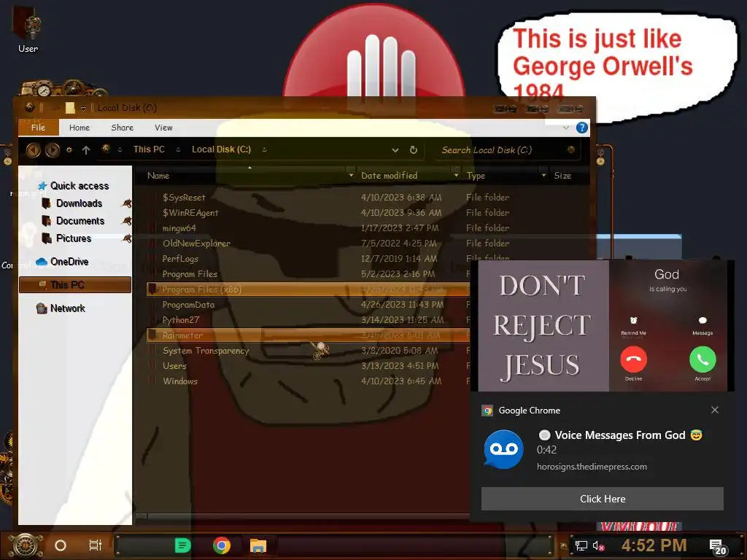Select Documents in Quick access
Image resolution: width=747 pixels, height=560 pixels.
click(80, 221)
